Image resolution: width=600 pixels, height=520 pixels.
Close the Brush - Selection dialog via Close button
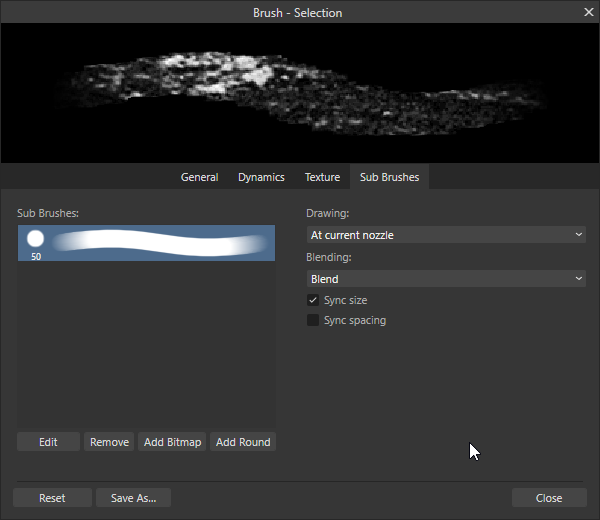click(549, 498)
